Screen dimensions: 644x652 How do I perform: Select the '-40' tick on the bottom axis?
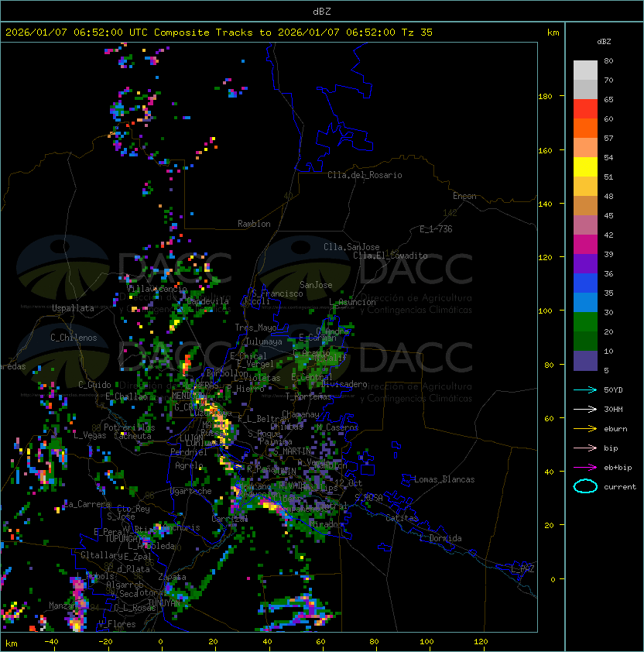click(x=51, y=642)
